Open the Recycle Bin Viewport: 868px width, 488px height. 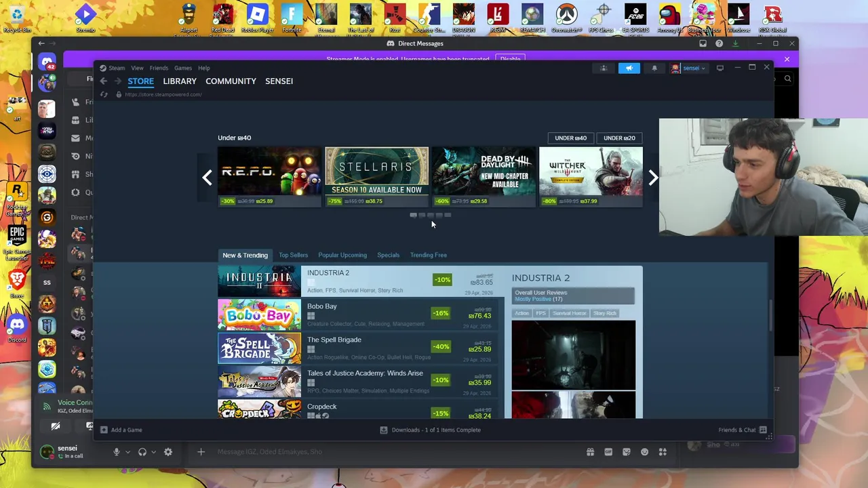pyautogui.click(x=17, y=18)
